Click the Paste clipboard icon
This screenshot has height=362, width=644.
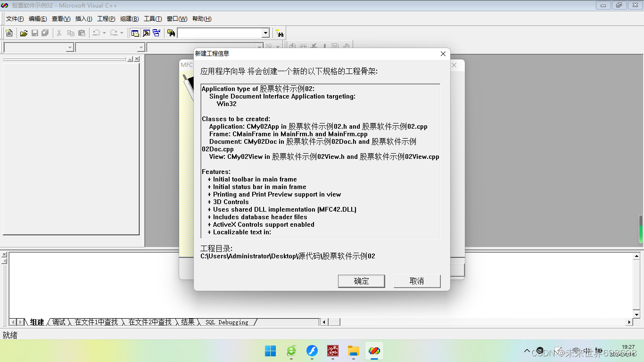coord(82,33)
